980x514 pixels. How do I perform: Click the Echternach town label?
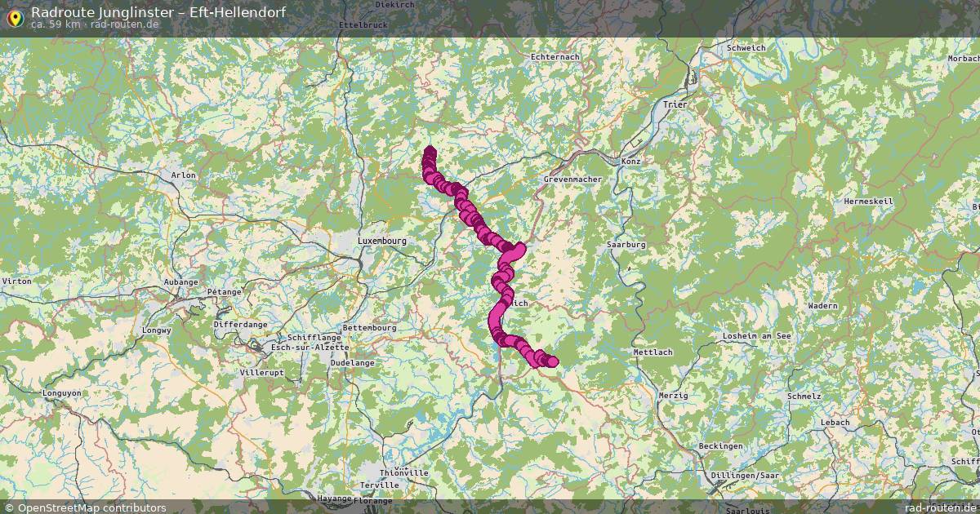555,57
